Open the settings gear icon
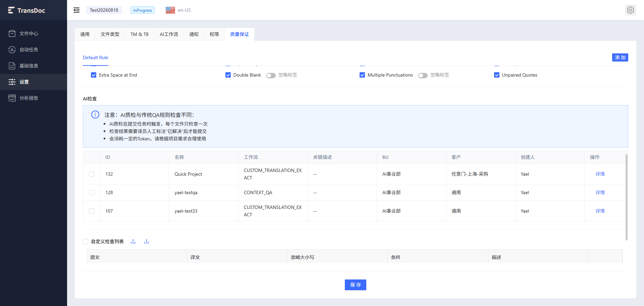 tap(630, 10)
